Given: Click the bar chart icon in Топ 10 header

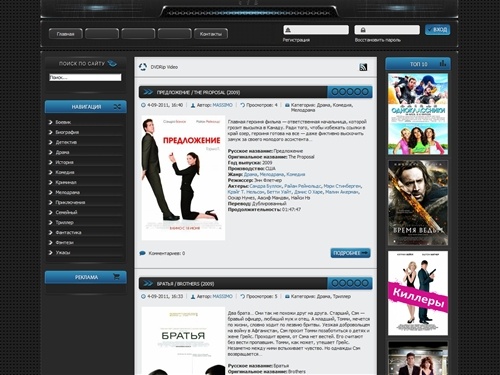Looking at the screenshot, I should click(x=443, y=63).
